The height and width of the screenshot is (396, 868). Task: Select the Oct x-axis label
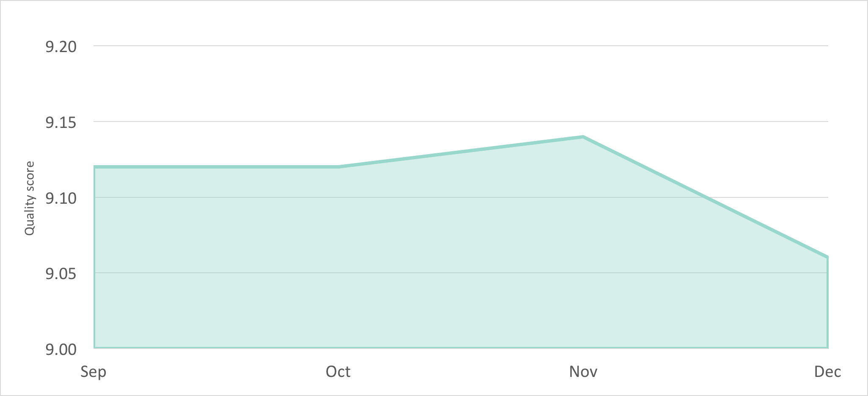tap(338, 372)
